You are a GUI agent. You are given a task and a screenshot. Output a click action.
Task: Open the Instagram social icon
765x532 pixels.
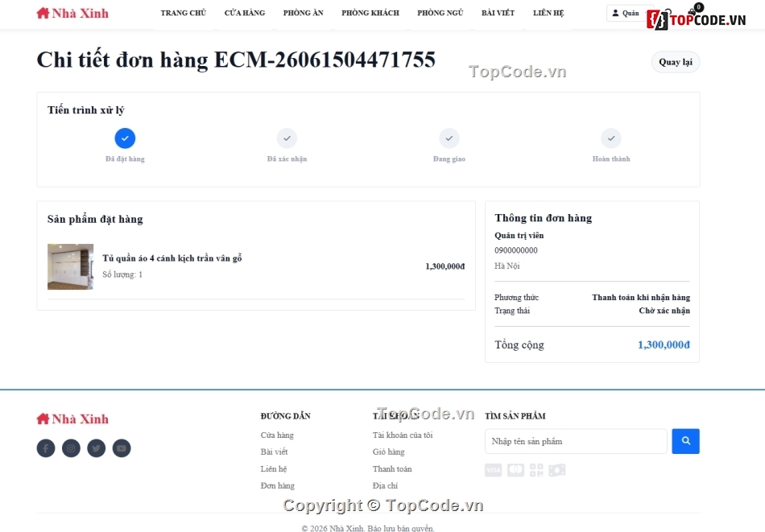tap(71, 448)
